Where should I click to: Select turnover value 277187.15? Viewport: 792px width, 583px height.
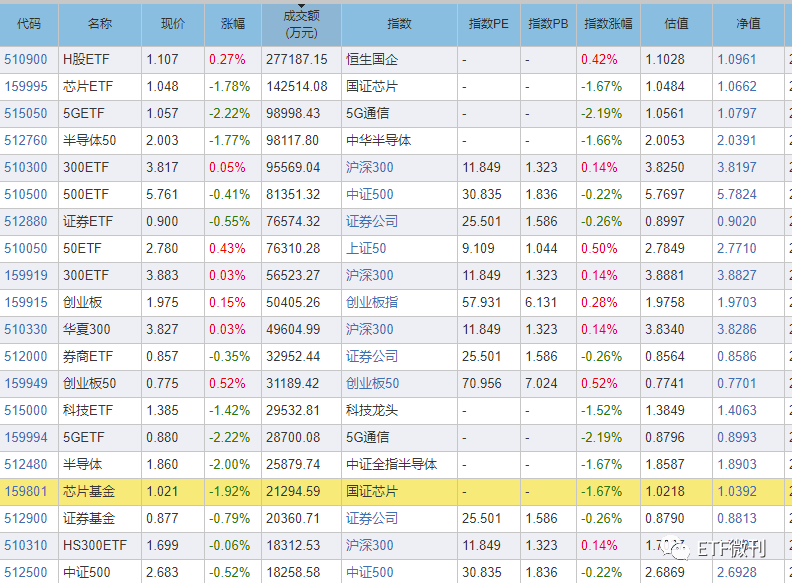[x=297, y=60]
